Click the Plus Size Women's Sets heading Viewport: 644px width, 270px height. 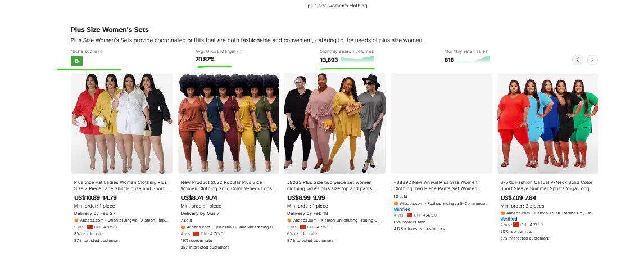110,30
